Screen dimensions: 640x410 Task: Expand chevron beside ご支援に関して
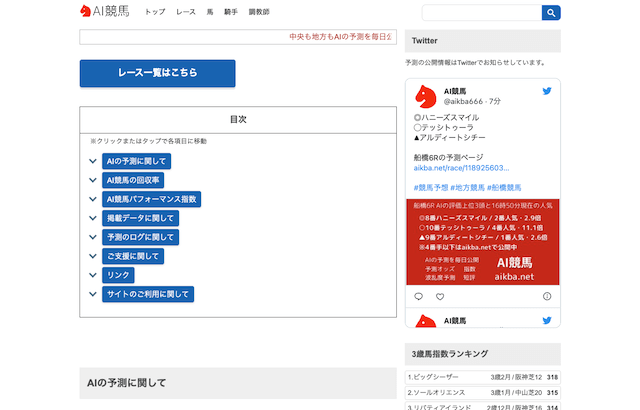pyautogui.click(x=93, y=256)
